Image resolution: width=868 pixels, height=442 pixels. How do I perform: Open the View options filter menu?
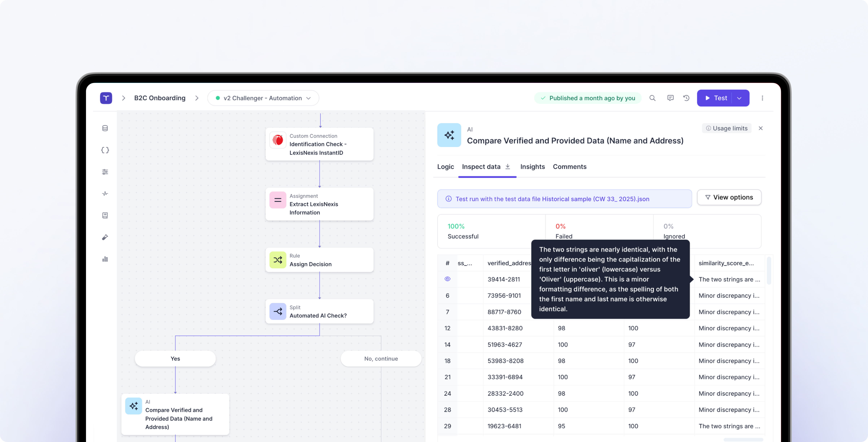pos(729,197)
